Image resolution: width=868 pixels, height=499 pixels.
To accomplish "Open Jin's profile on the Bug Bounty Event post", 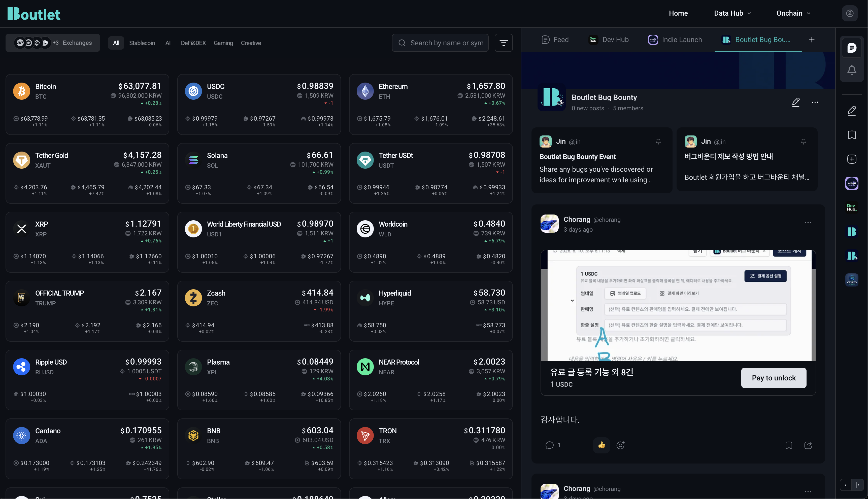I will pyautogui.click(x=560, y=141).
